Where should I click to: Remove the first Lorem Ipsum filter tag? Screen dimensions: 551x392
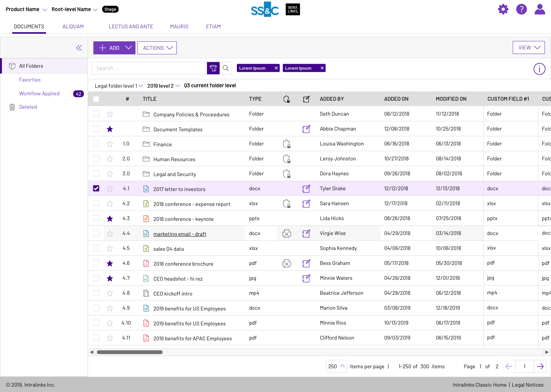276,68
